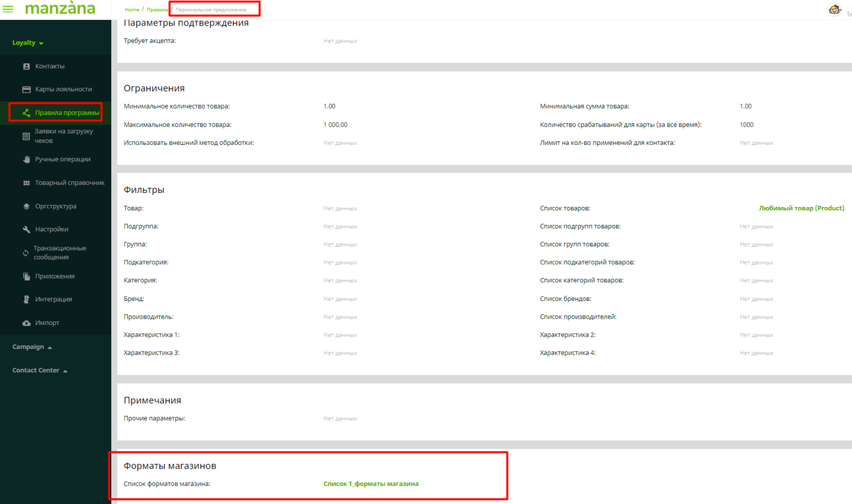This screenshot has width=852, height=504.
Task: Click the Настройки wrench icon
Action: 26,229
